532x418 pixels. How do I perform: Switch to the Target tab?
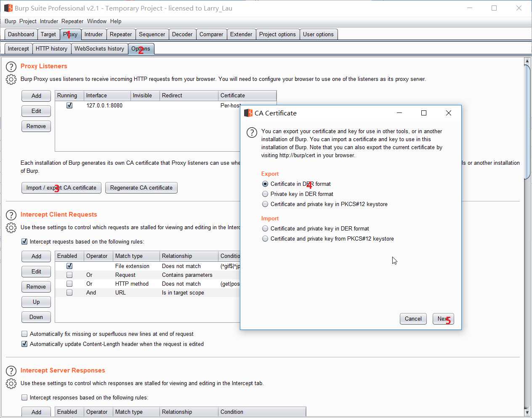[x=48, y=34]
